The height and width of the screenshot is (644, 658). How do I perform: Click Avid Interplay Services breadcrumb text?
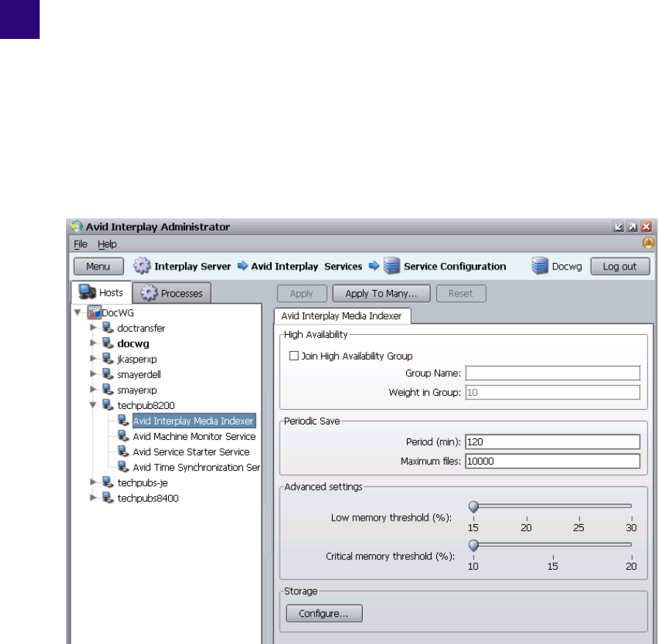point(307,267)
